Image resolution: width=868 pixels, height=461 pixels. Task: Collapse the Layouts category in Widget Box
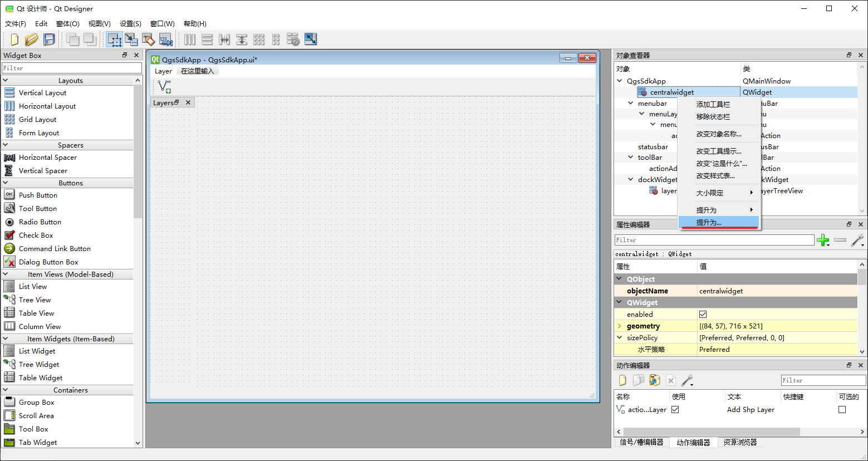pos(6,81)
